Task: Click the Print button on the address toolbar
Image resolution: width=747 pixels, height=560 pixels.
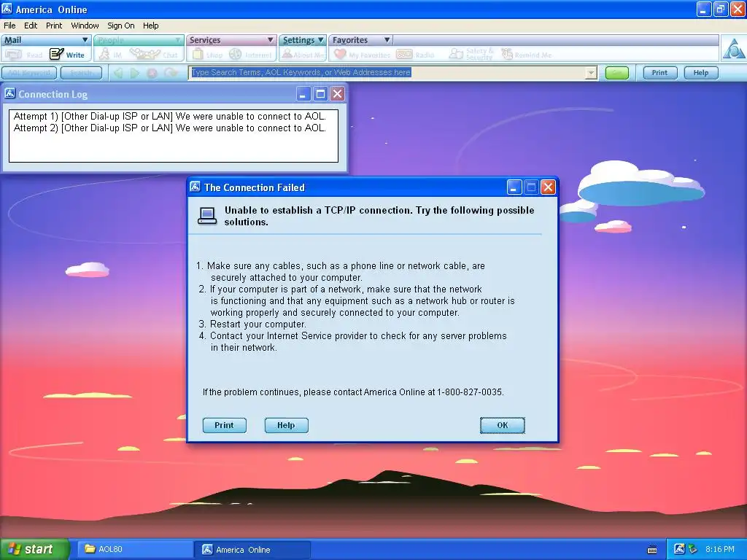Action: coord(659,73)
